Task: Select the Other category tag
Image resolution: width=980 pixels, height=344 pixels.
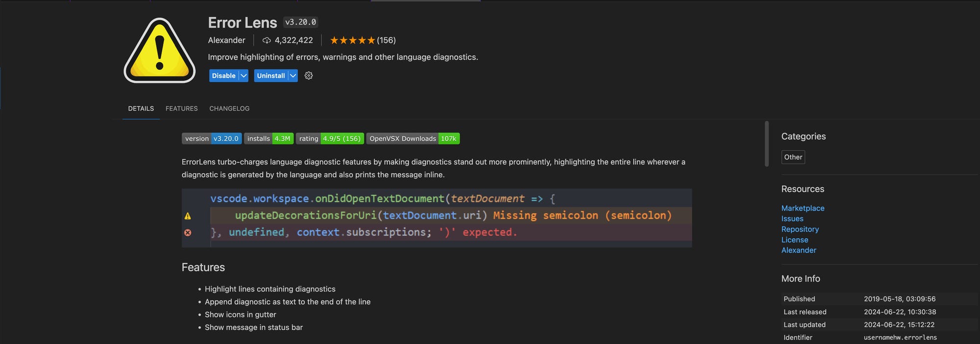Action: click(793, 157)
